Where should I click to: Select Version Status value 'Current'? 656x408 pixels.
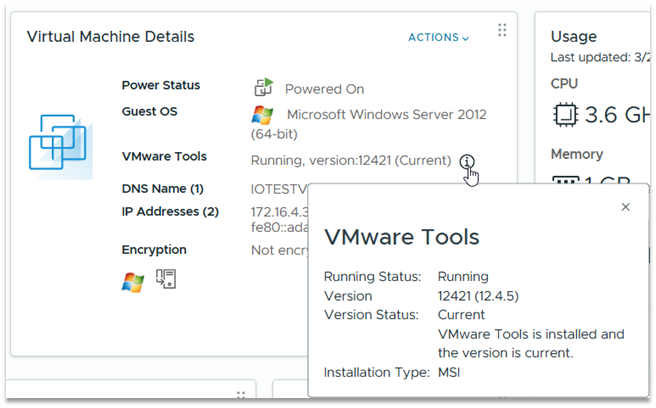coord(461,315)
